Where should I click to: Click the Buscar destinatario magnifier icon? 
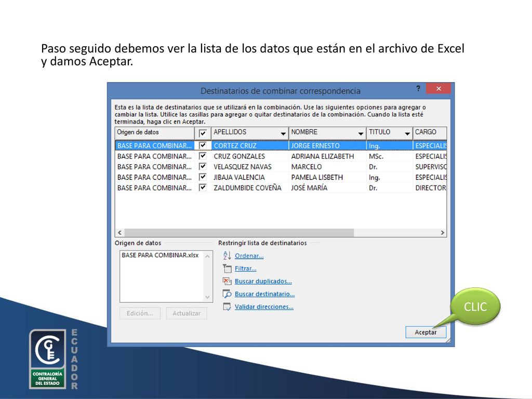[227, 294]
